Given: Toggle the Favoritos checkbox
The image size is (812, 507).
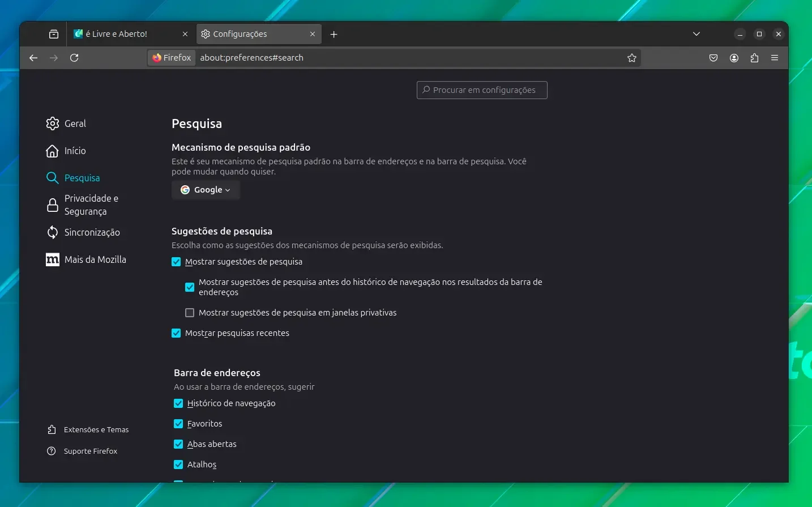Looking at the screenshot, I should click(178, 424).
